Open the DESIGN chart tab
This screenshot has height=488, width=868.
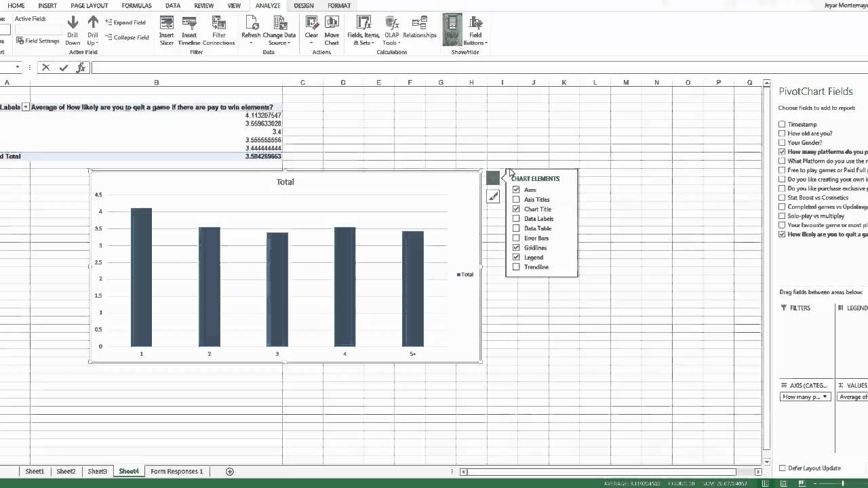coord(304,5)
